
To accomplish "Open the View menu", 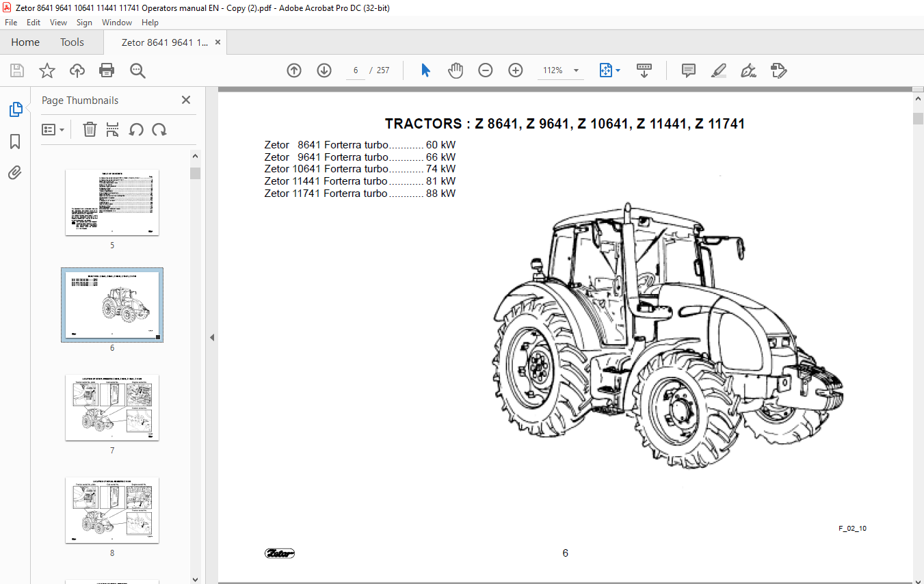I will click(58, 23).
